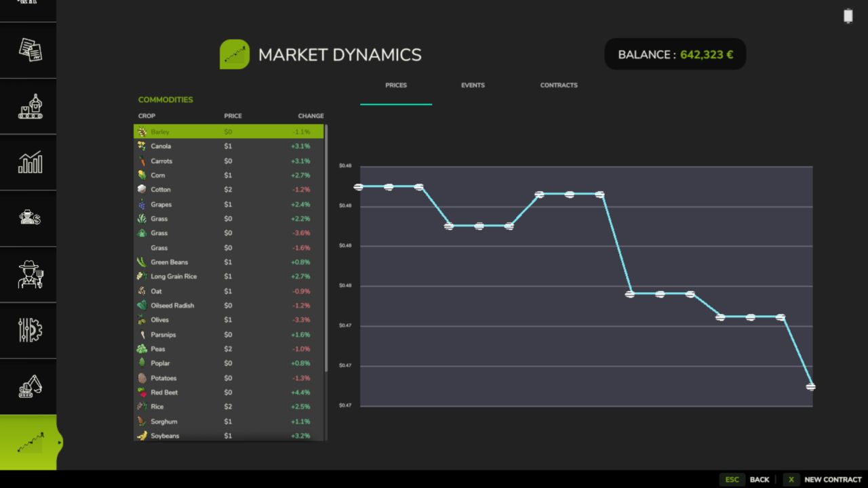Open the Prices tab
Screen dimensions: 868x488
(x=396, y=85)
